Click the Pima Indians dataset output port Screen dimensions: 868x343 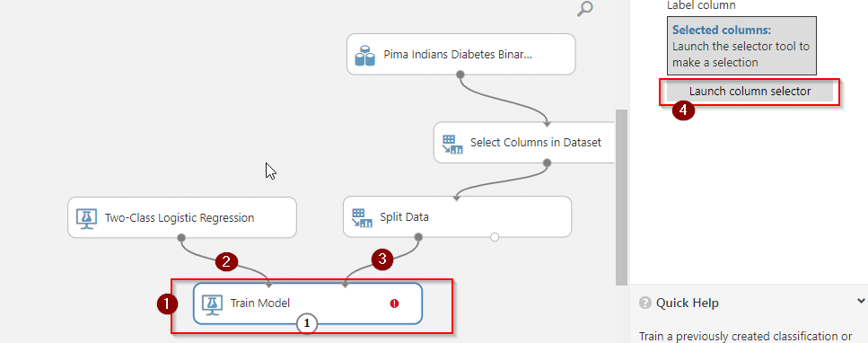pos(460,75)
